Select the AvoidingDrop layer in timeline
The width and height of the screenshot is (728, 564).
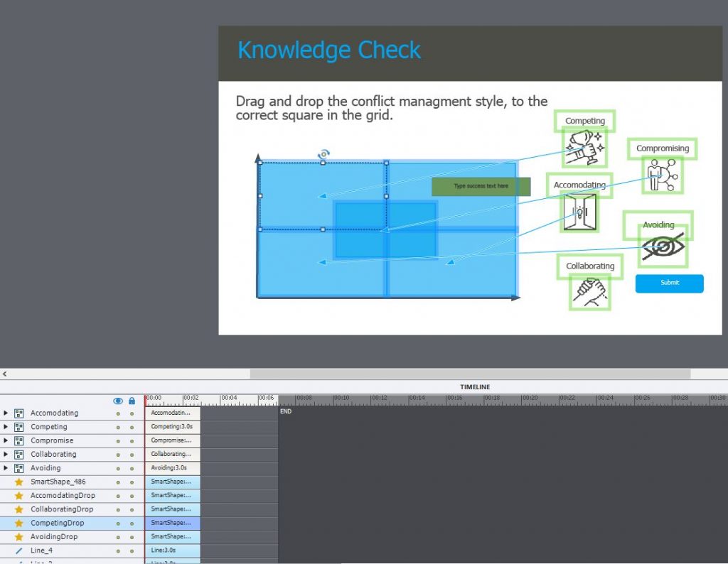54,537
